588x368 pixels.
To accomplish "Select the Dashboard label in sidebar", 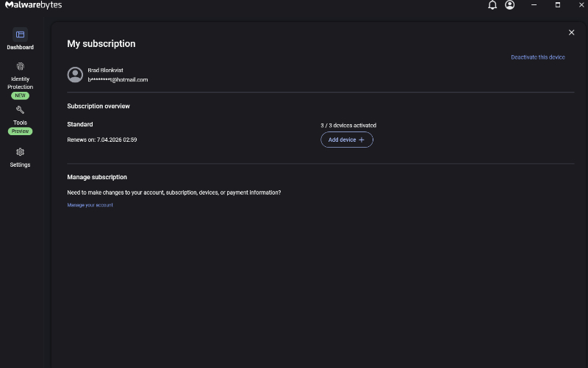I will pyautogui.click(x=21, y=47).
